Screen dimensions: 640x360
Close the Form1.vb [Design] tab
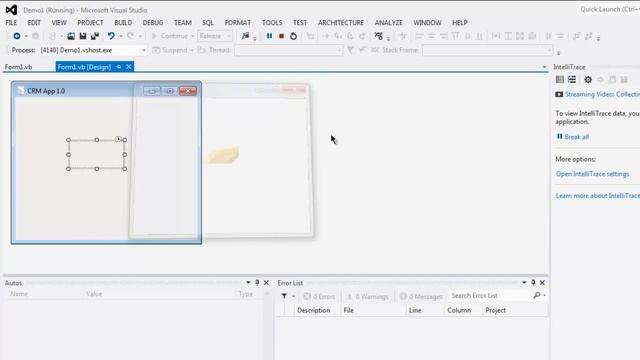[x=129, y=67]
